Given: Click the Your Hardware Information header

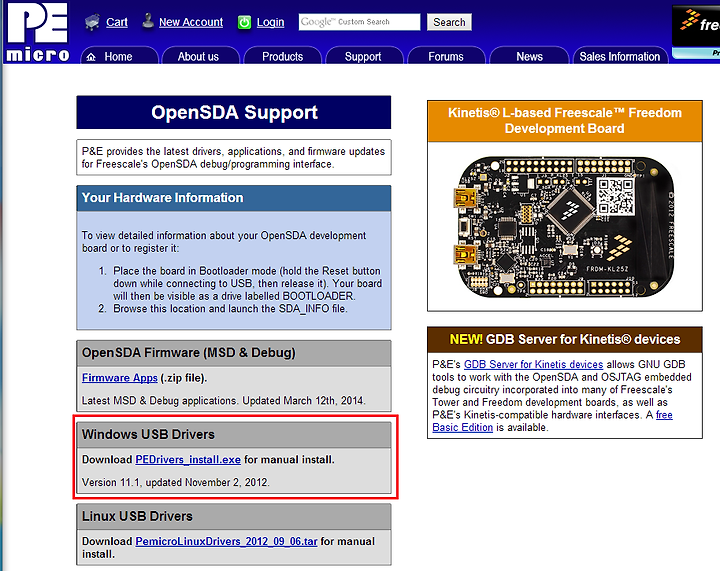Looking at the screenshot, I should coord(234,198).
